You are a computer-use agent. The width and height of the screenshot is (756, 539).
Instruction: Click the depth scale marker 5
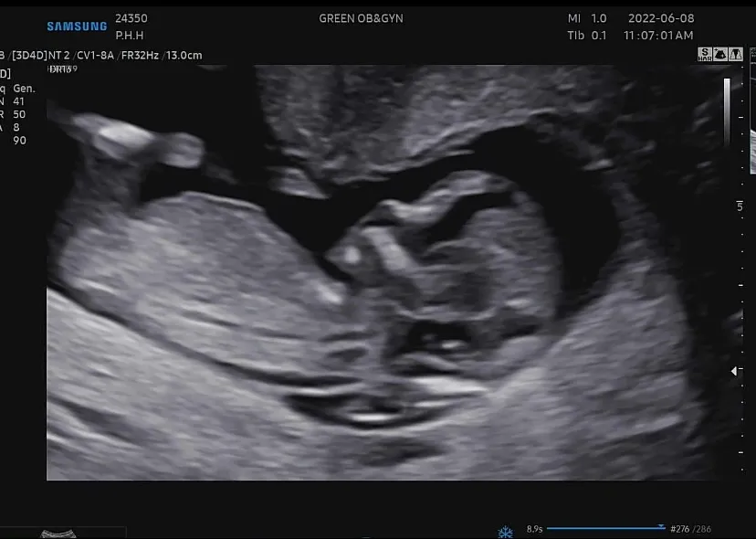point(740,206)
